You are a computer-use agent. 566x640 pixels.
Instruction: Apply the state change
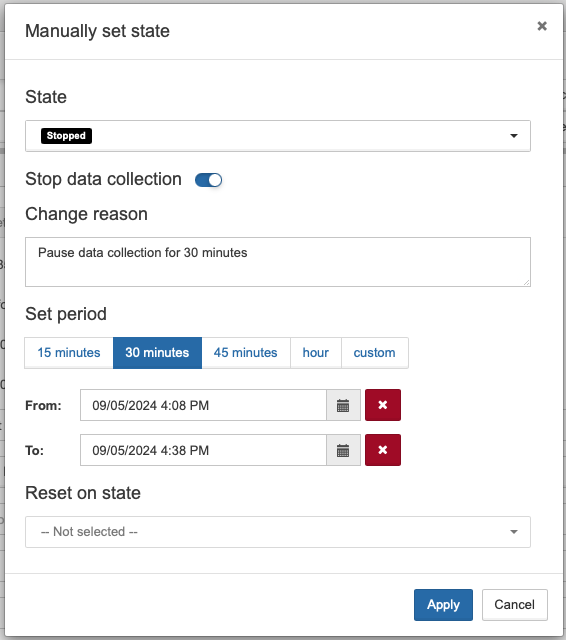[x=443, y=604]
